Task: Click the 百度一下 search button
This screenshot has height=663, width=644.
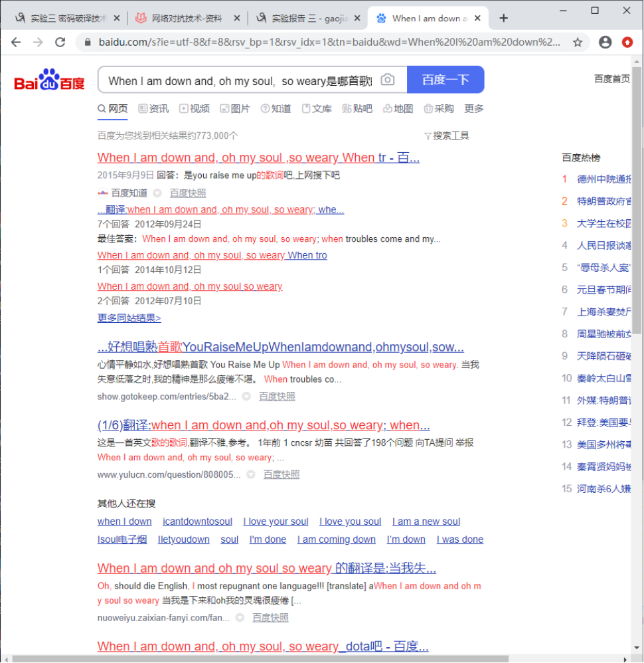Action: [x=445, y=80]
